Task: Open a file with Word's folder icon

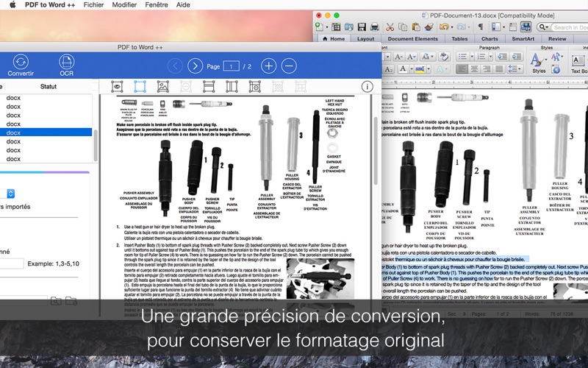Action: click(348, 27)
